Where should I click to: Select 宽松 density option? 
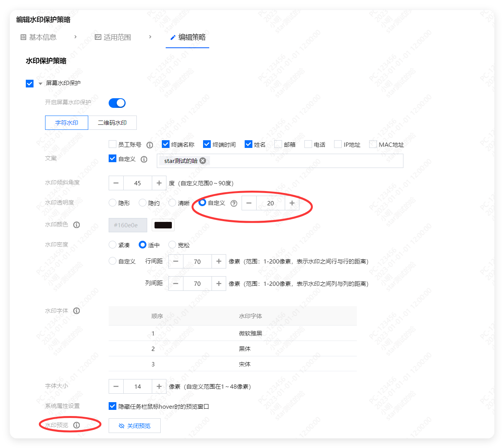click(172, 245)
